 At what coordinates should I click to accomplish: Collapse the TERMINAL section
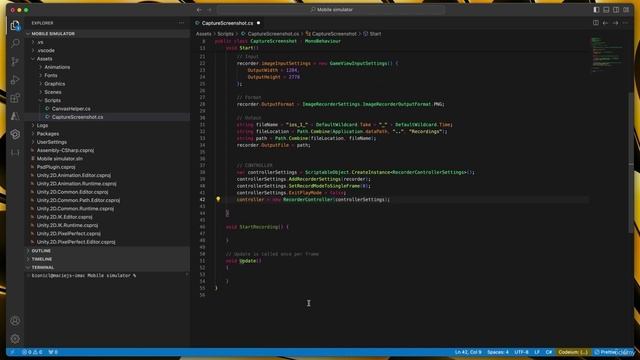point(108,267)
